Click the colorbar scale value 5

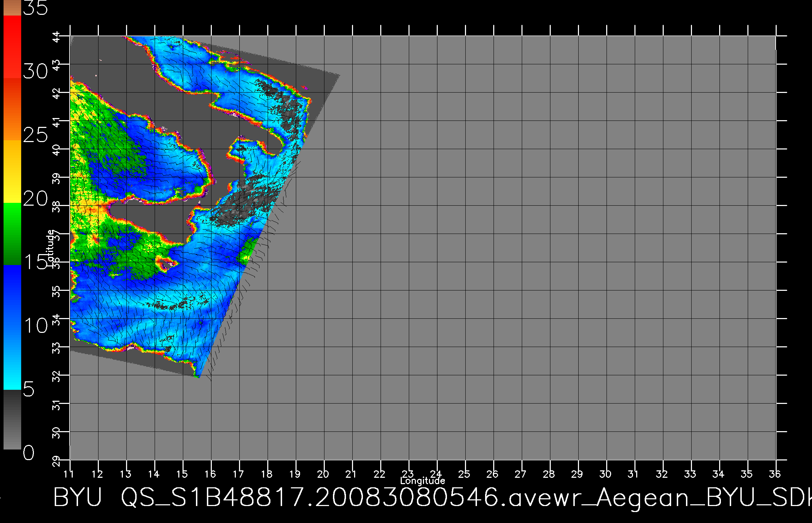pos(29,389)
